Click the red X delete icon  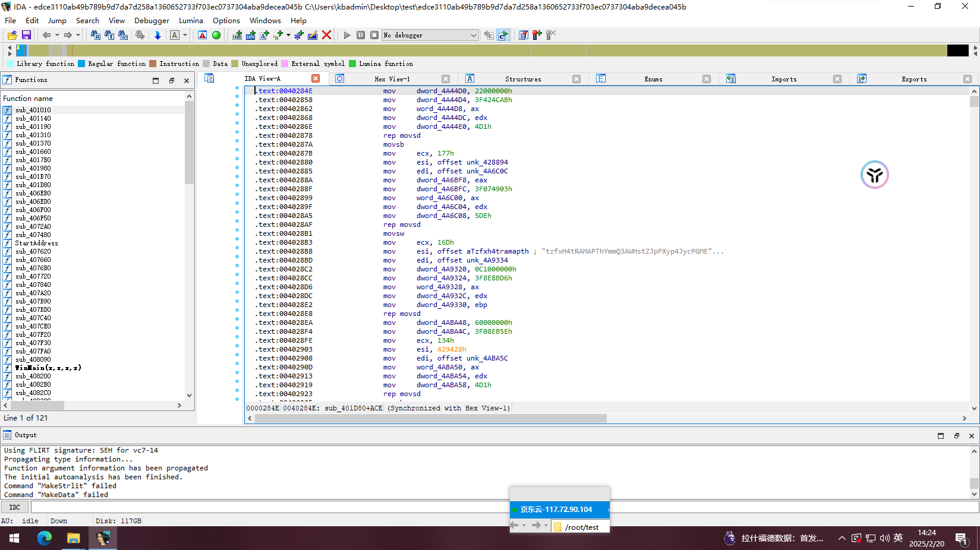tap(326, 35)
